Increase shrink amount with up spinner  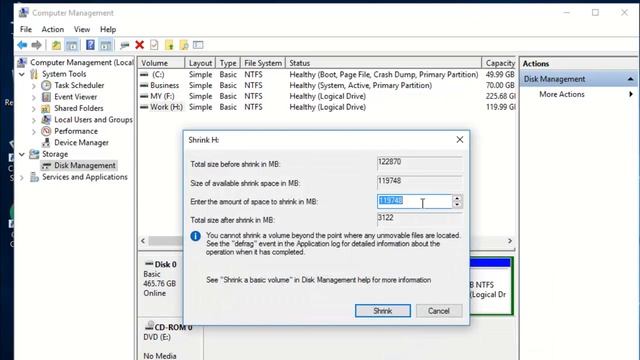pyautogui.click(x=457, y=198)
